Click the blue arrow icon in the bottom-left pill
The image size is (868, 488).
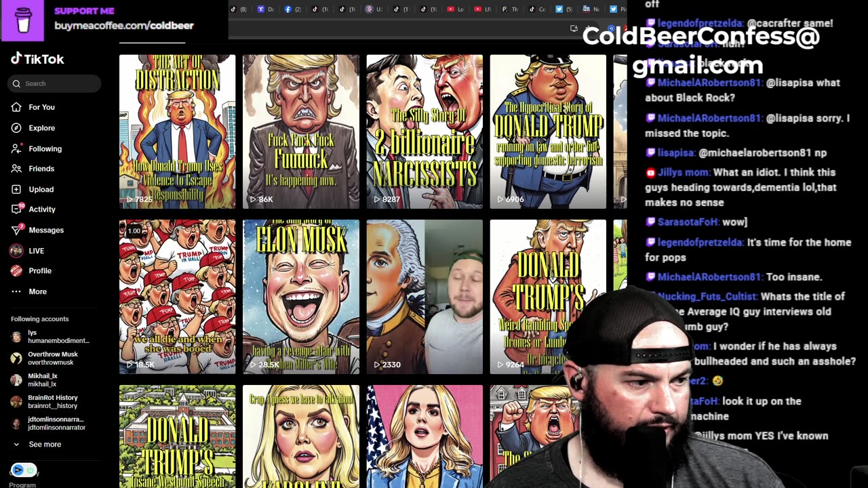pyautogui.click(x=18, y=470)
